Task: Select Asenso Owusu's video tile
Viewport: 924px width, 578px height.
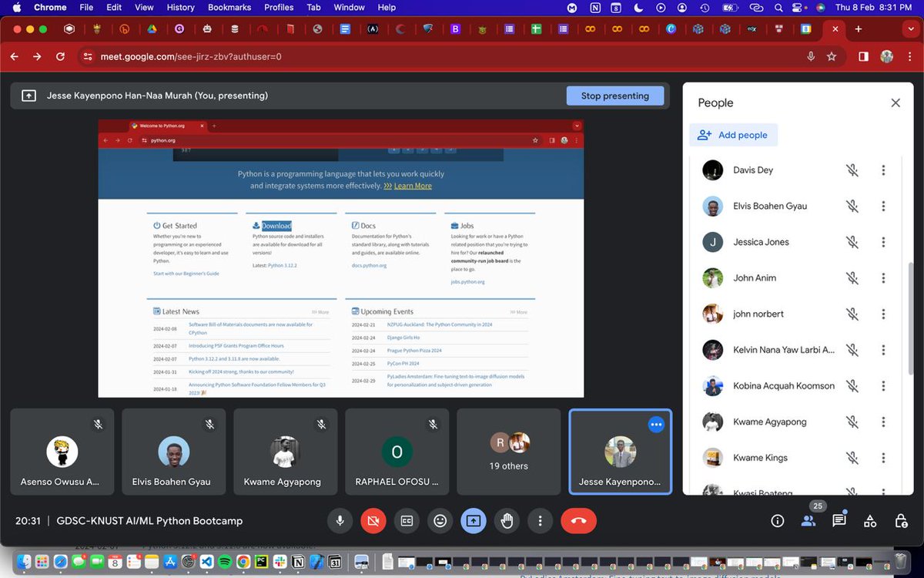Action: 62,452
